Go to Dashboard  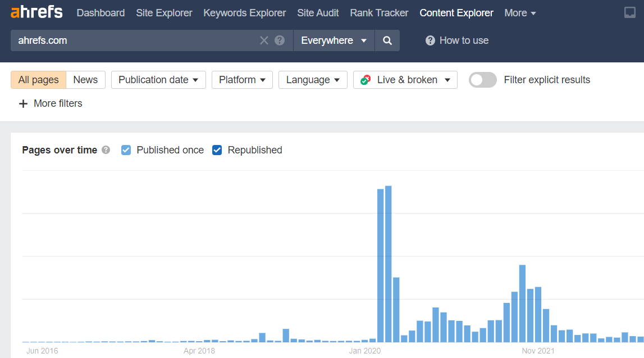[x=101, y=13]
